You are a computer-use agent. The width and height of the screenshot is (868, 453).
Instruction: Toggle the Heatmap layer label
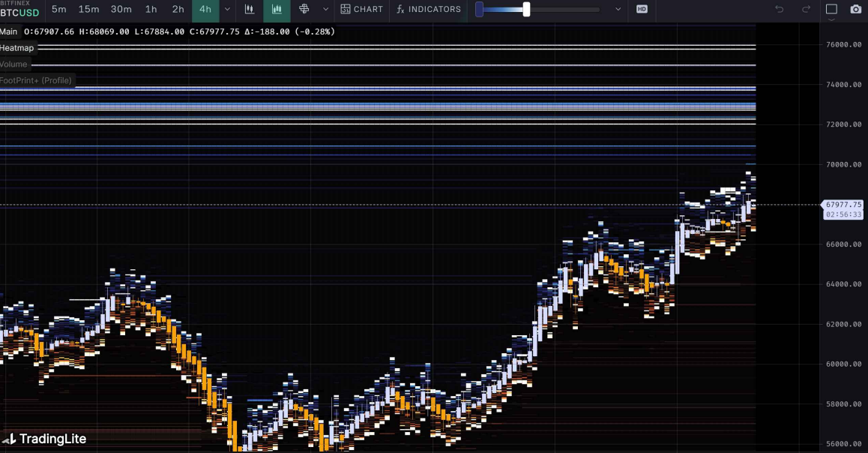pyautogui.click(x=17, y=48)
